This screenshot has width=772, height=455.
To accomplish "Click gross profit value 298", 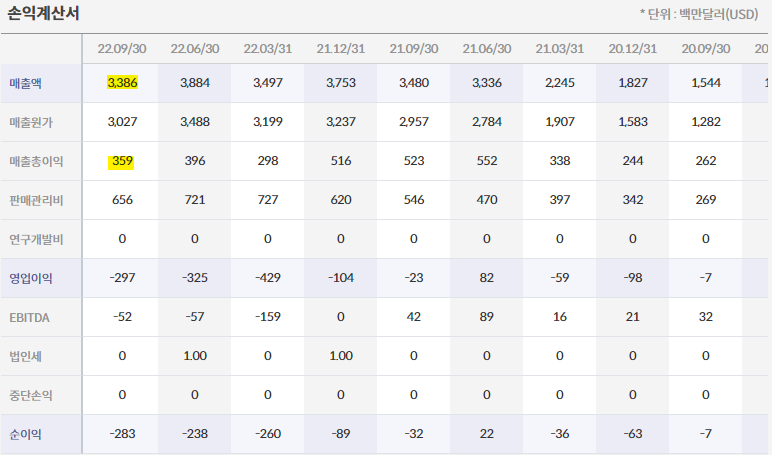I will tap(268, 161).
